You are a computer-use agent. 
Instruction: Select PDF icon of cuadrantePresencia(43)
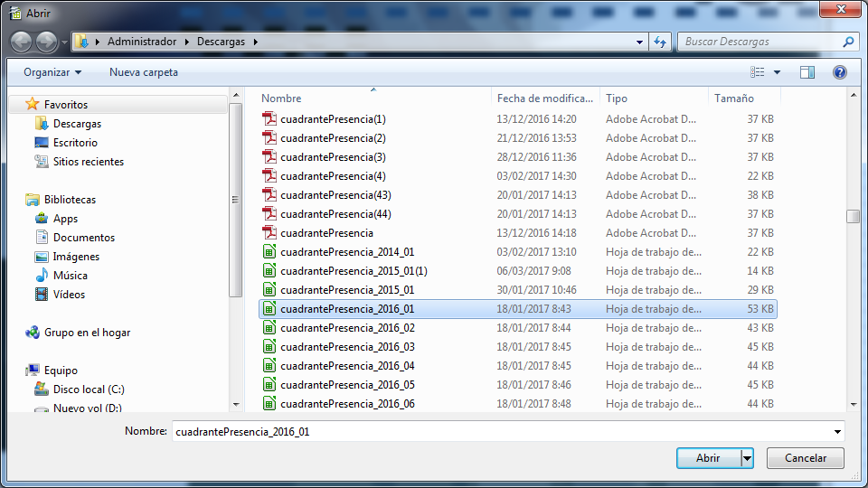coord(269,195)
